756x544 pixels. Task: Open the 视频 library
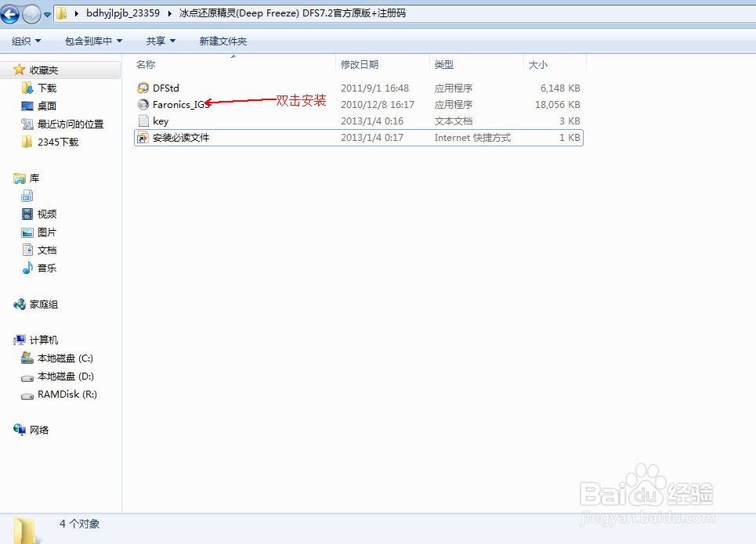tap(47, 214)
